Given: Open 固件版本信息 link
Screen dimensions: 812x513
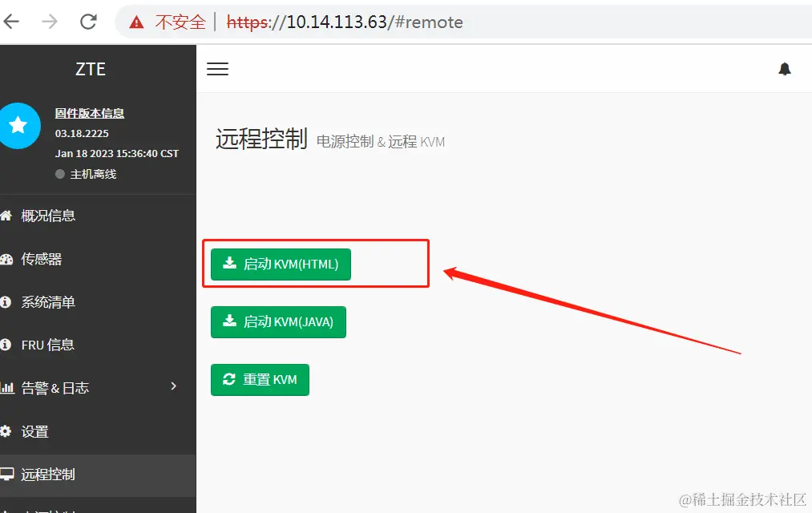Looking at the screenshot, I should [x=90, y=113].
